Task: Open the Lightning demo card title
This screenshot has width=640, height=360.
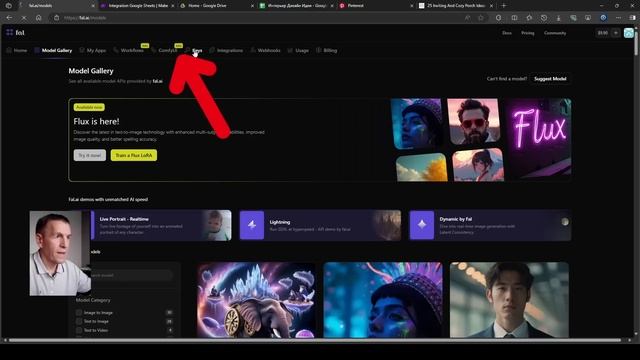Action: 280,222
